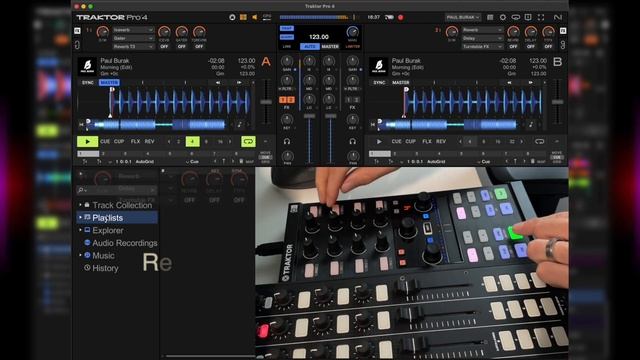
Task: Toggle SYNC on Deck A
Action: [x=88, y=82]
